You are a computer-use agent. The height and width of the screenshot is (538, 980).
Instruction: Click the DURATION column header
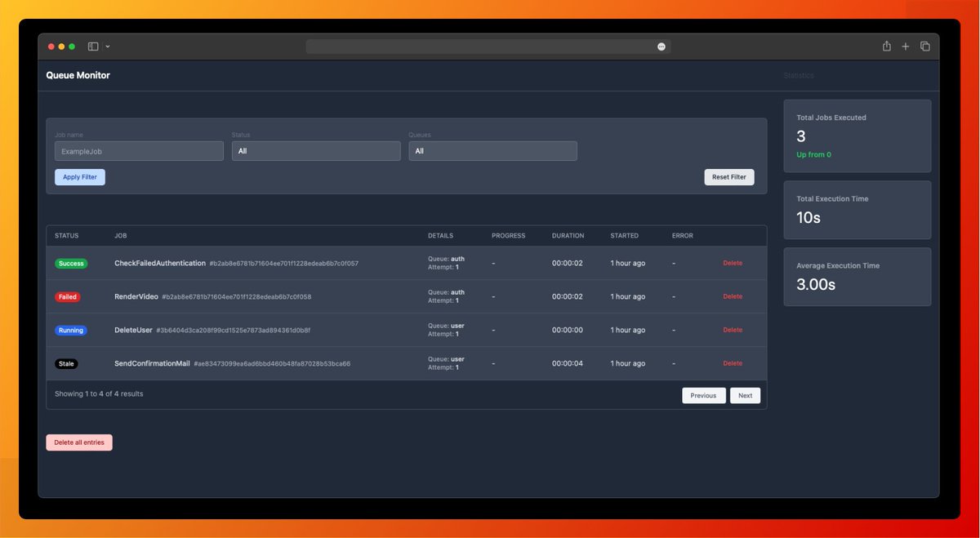click(568, 236)
